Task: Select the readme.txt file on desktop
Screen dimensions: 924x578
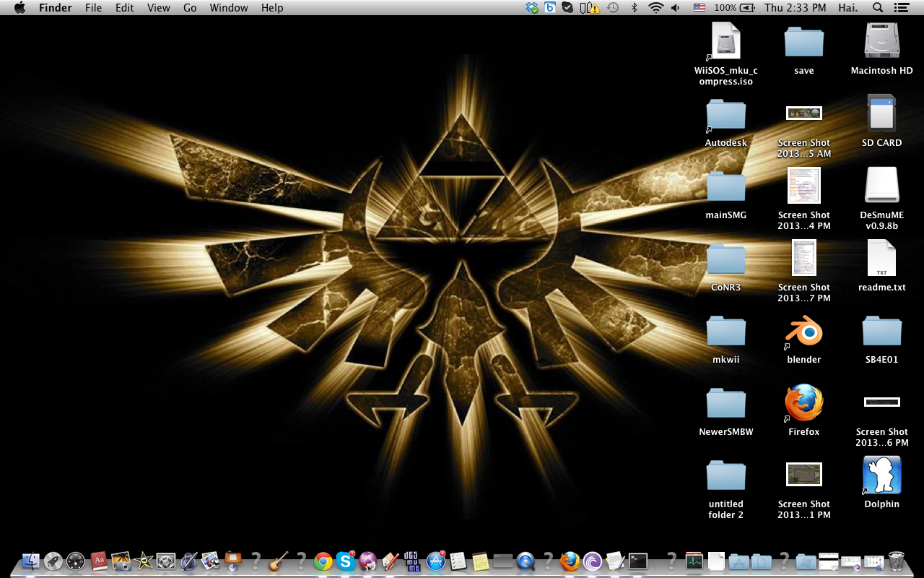Action: 881,259
